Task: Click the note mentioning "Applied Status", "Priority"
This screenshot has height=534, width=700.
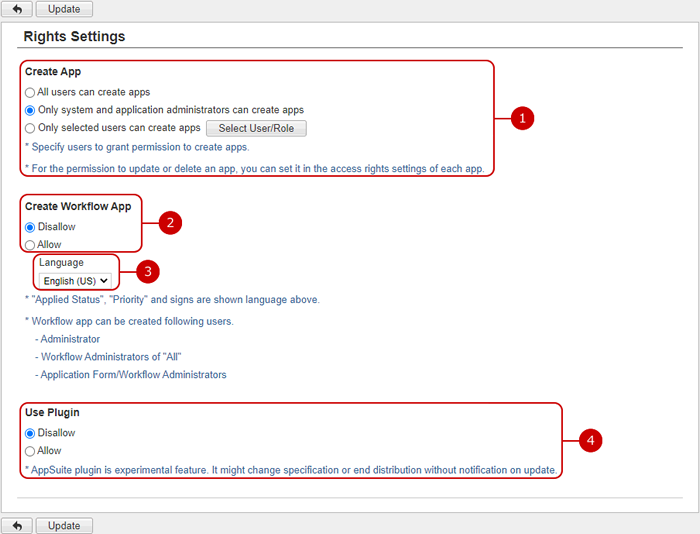Action: click(x=172, y=299)
